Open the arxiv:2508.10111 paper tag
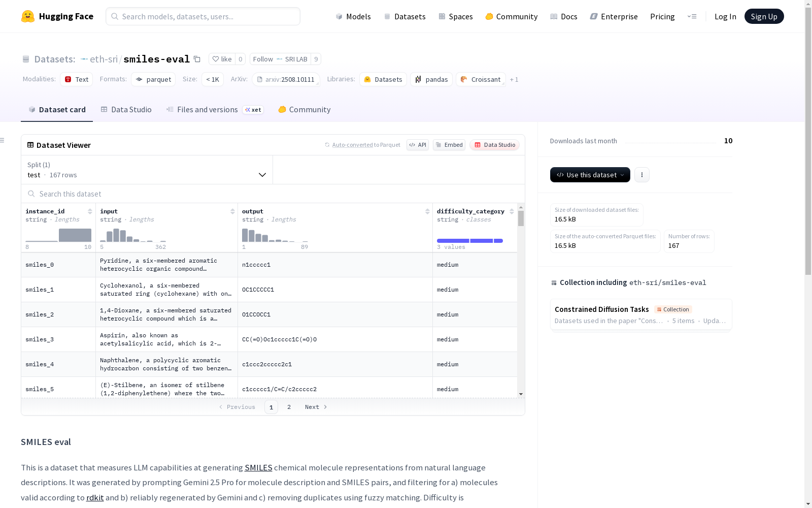 click(x=286, y=79)
